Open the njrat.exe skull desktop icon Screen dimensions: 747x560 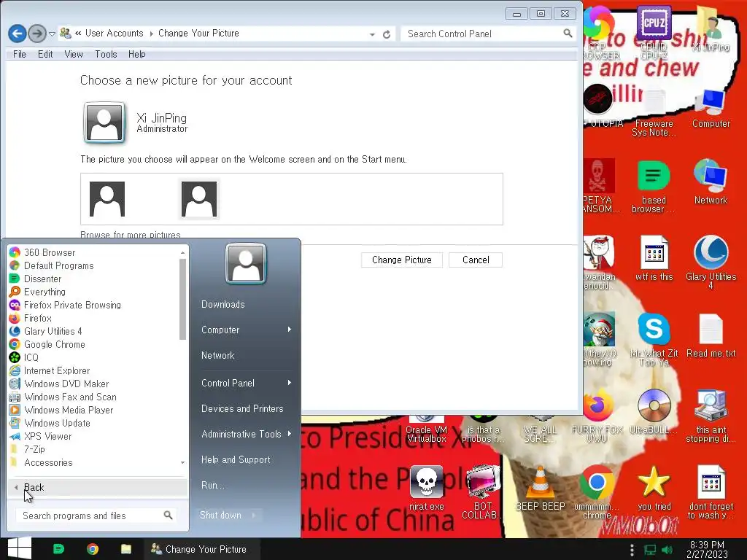tap(426, 488)
